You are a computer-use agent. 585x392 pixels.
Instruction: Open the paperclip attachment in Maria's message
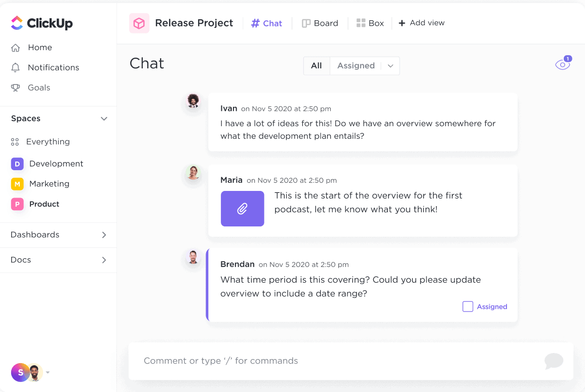(x=242, y=209)
